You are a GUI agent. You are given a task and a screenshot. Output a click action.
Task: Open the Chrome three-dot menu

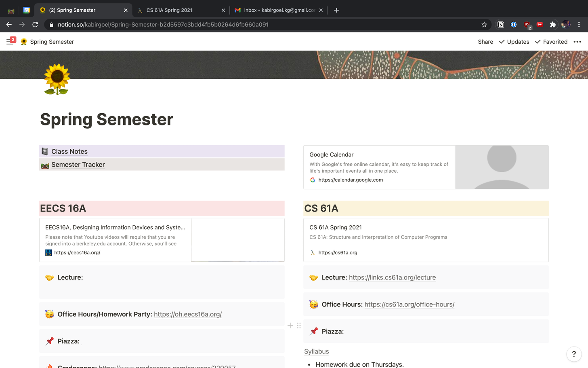579,25
